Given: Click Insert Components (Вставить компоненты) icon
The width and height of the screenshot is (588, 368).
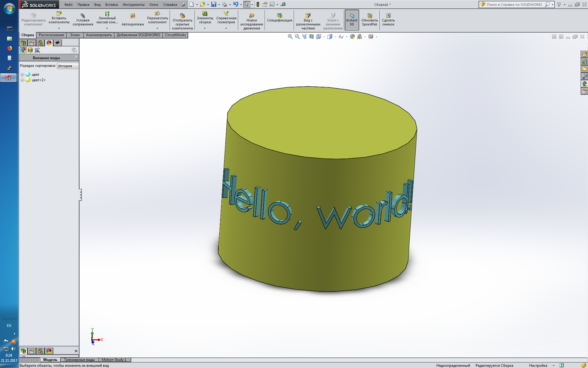Looking at the screenshot, I should [59, 14].
